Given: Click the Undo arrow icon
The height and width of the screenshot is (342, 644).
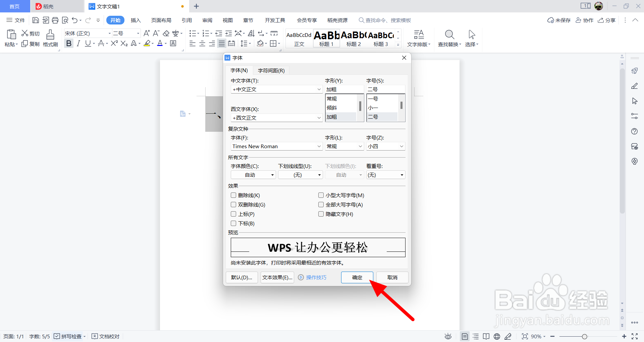Looking at the screenshot, I should (75, 20).
